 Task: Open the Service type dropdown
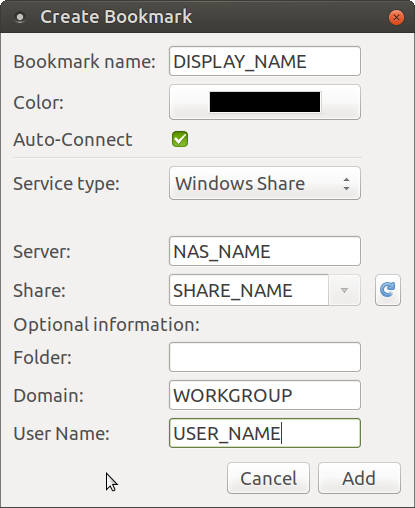point(265,183)
